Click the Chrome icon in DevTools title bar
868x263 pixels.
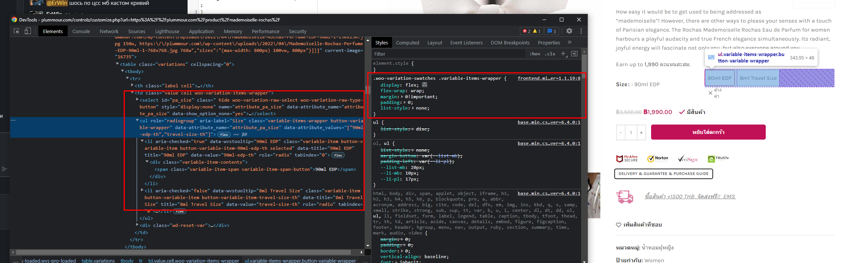point(14,20)
